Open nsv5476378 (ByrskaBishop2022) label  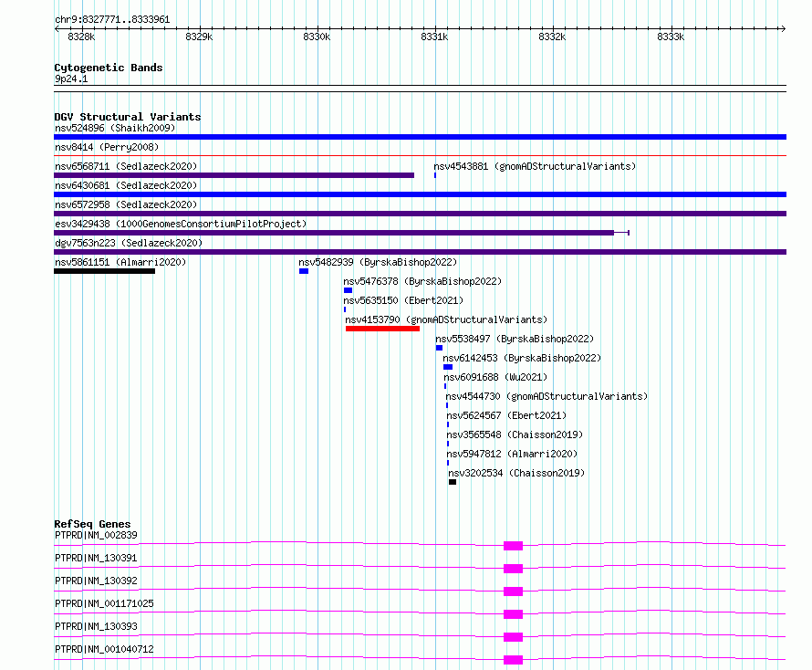(422, 281)
